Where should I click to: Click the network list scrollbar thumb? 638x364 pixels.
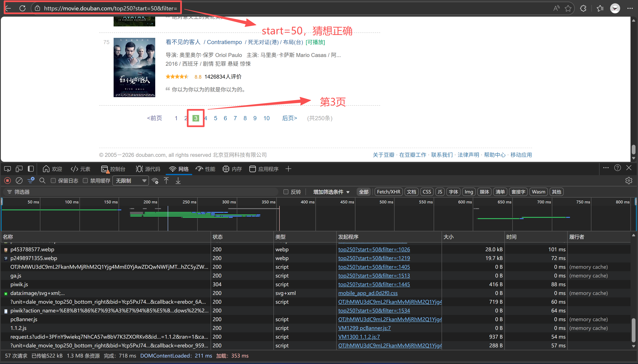633,330
